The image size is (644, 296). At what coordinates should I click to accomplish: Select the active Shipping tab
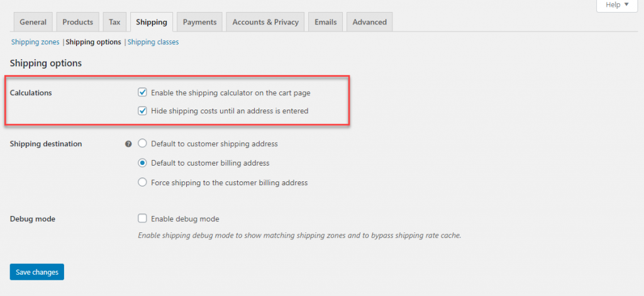152,22
